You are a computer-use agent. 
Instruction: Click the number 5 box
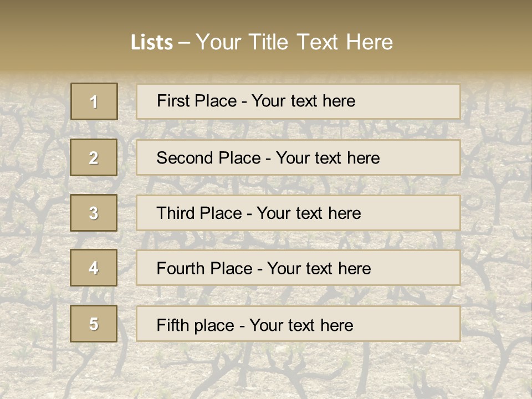tap(94, 324)
